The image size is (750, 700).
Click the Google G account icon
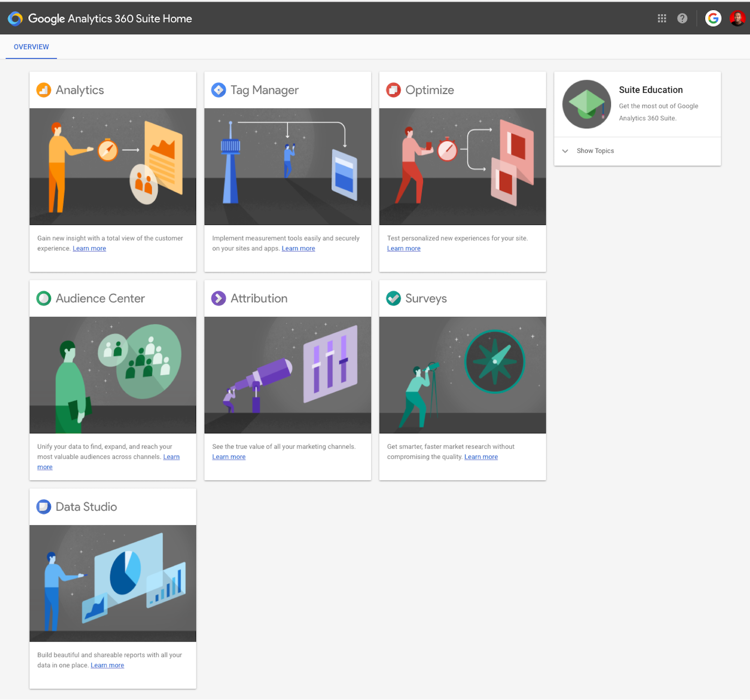pyautogui.click(x=713, y=18)
